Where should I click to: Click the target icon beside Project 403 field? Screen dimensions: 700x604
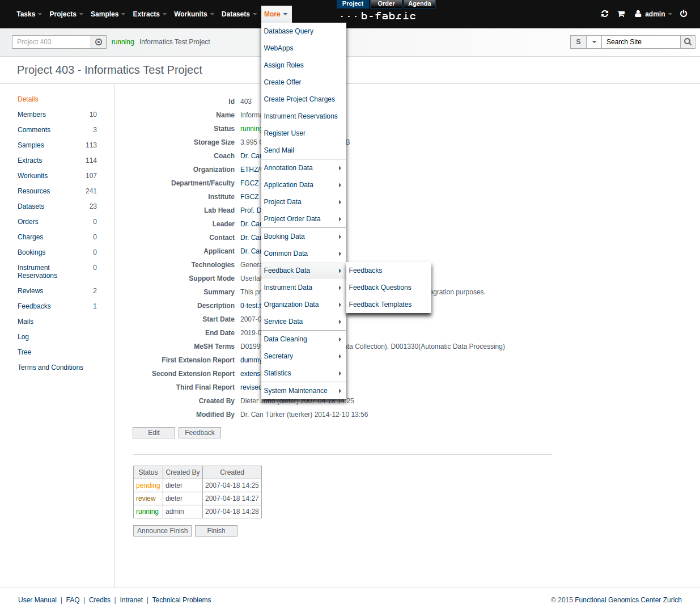[x=99, y=42]
